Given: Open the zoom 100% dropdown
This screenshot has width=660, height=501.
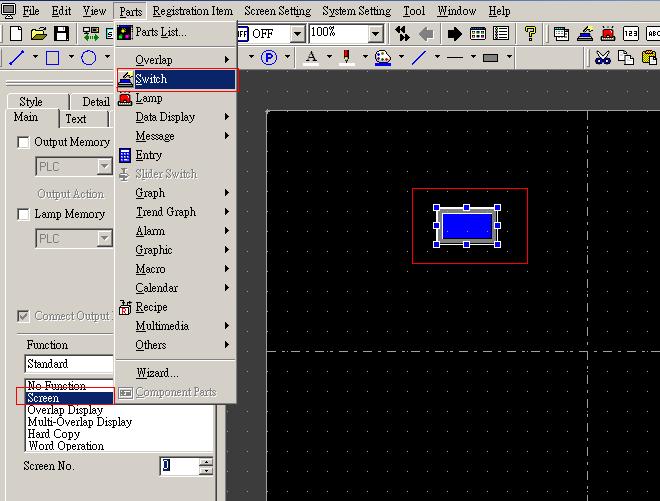Looking at the screenshot, I should pos(376,34).
